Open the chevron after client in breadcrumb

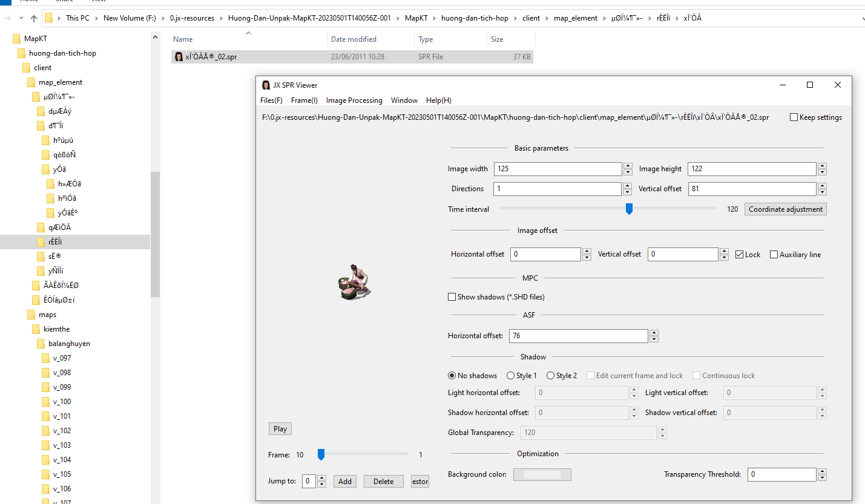(547, 18)
